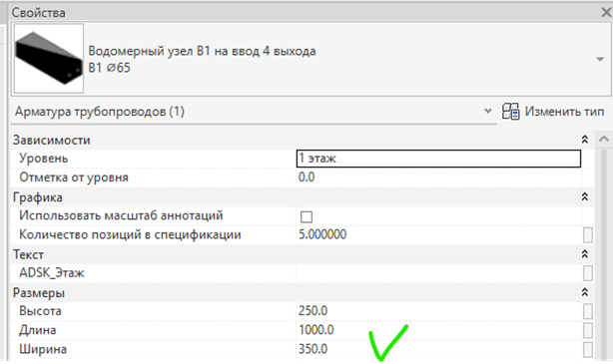Click associate button for Длина row
The image size is (613, 364).
pyautogui.click(x=588, y=330)
